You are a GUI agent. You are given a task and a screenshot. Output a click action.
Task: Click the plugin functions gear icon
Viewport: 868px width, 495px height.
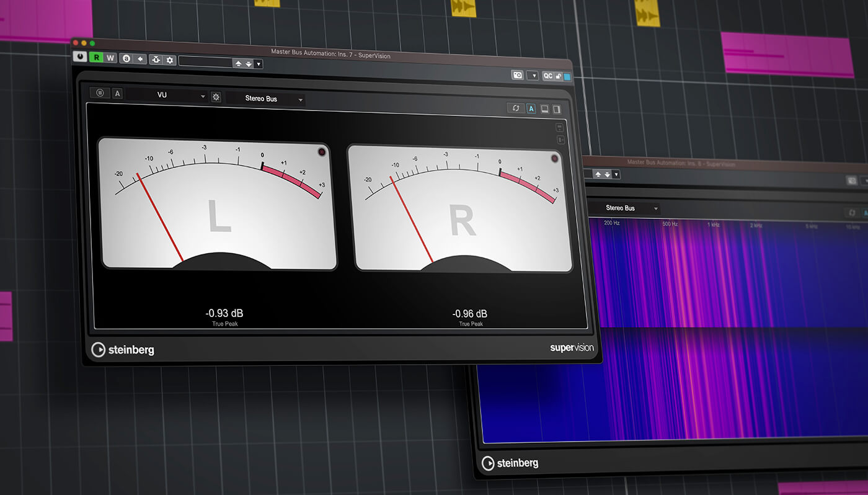[x=171, y=59]
